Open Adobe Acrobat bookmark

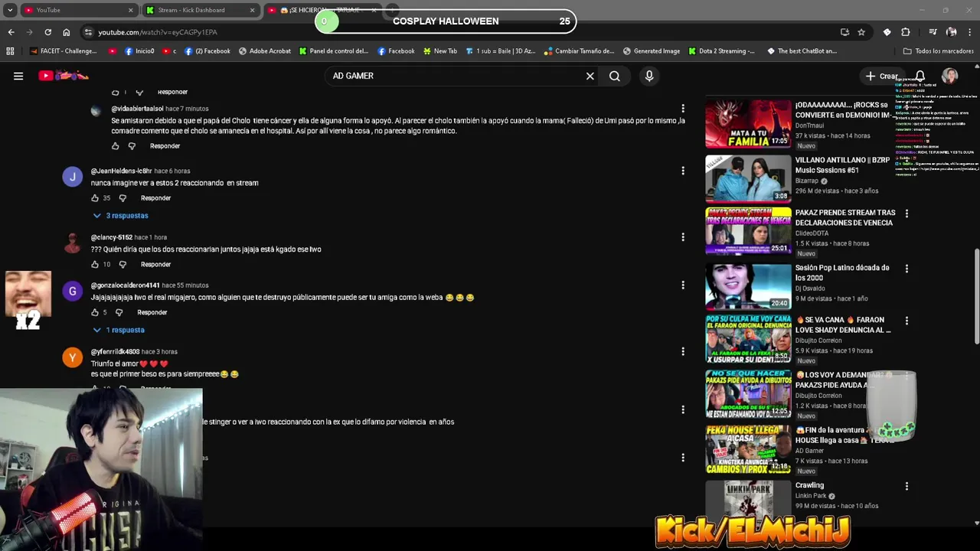[x=265, y=51]
